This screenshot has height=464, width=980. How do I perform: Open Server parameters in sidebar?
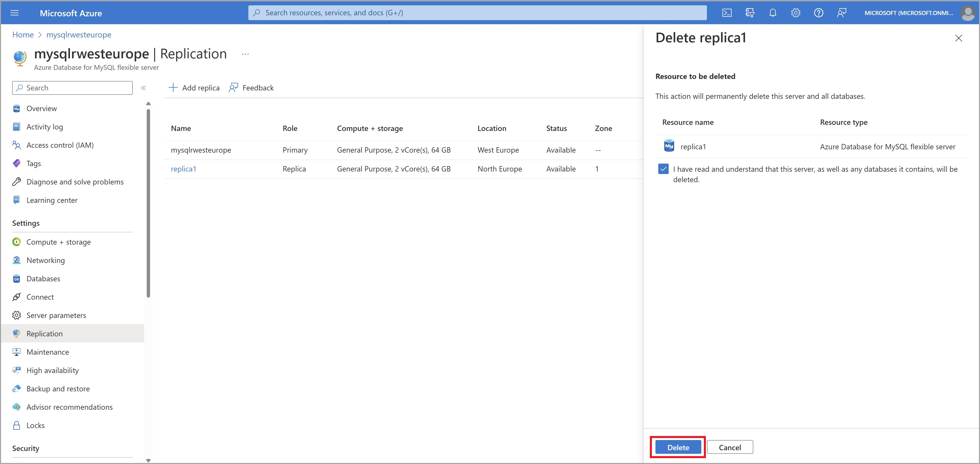click(56, 315)
